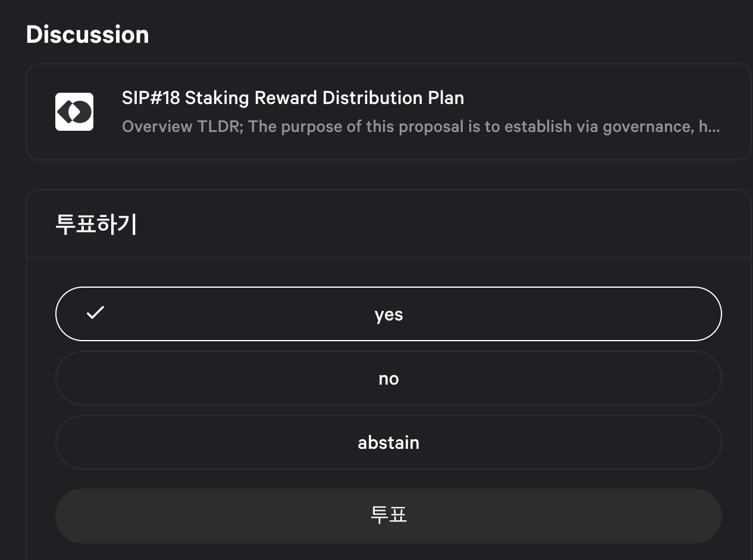Screen dimensions: 753x560
Task: Click the word yes inside first option
Action: point(388,314)
